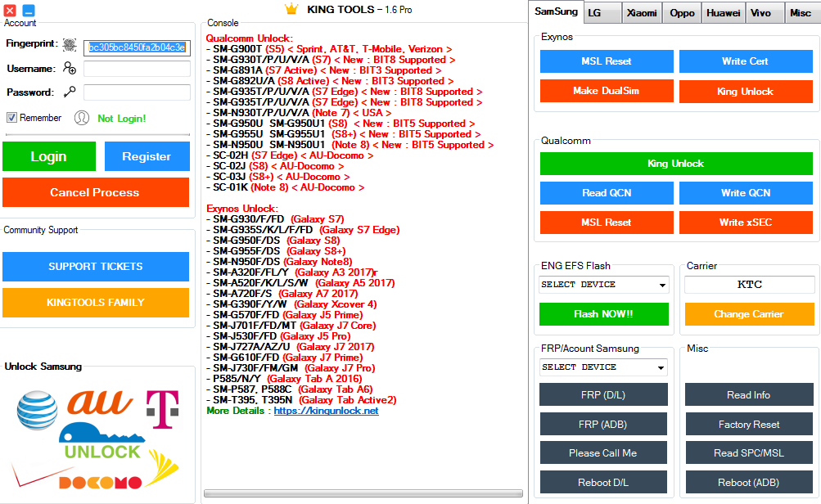
Task: Click the user avatar icon near Not Login
Action: (82, 118)
